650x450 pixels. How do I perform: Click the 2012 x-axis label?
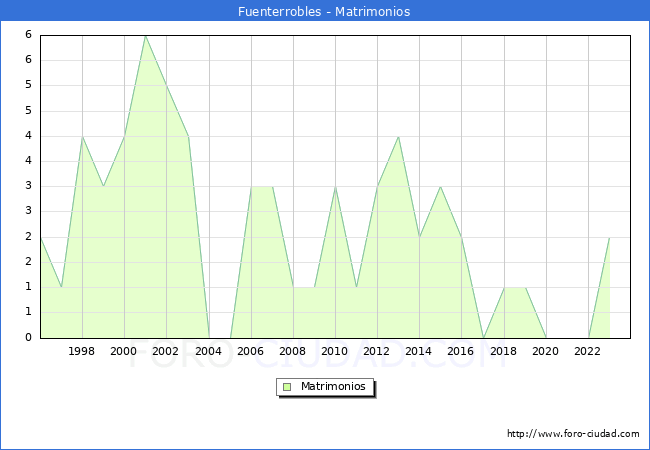click(377, 351)
